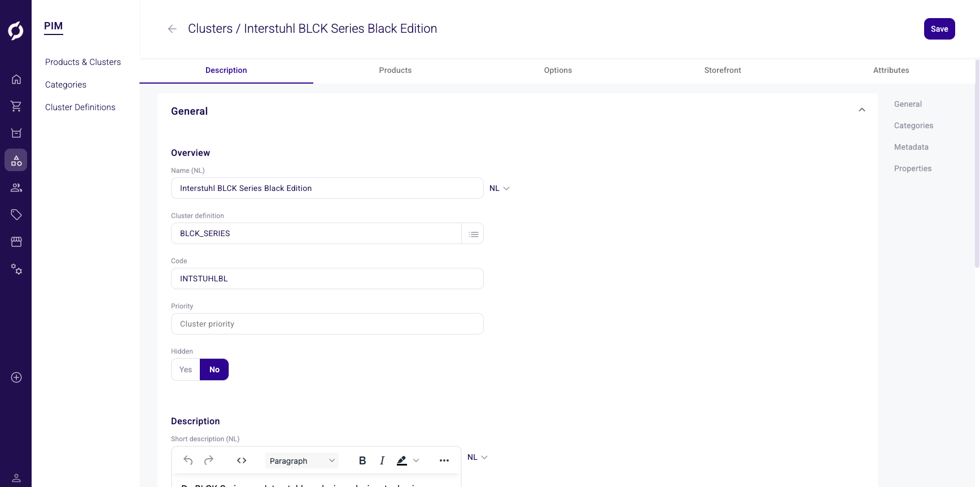Open the shopping cart icon in sidebar
Image resolution: width=980 pixels, height=487 pixels.
pyautogui.click(x=16, y=106)
